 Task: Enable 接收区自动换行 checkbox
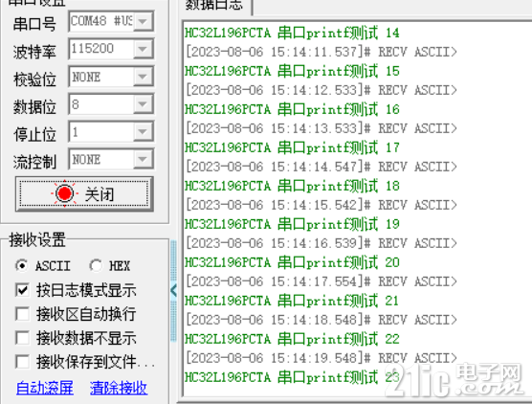[x=22, y=314]
